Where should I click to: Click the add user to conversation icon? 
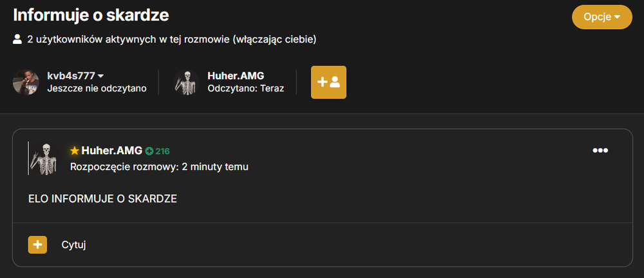click(328, 83)
